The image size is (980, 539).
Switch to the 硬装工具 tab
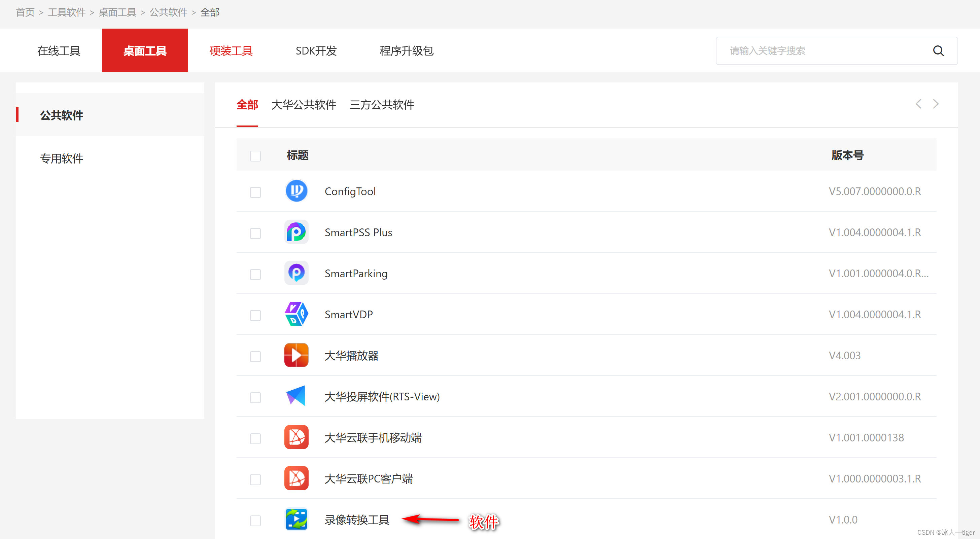231,50
